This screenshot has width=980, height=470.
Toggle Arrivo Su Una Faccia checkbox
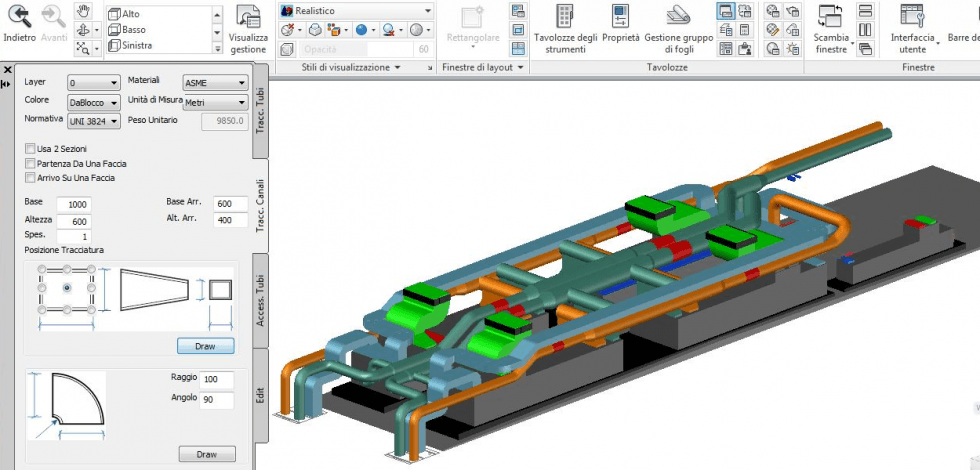pos(30,177)
